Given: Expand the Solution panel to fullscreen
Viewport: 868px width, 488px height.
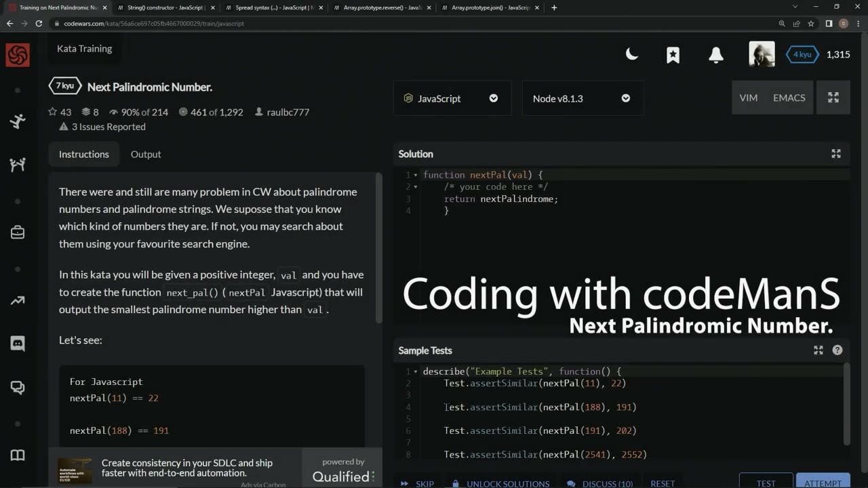Looking at the screenshot, I should coord(836,154).
